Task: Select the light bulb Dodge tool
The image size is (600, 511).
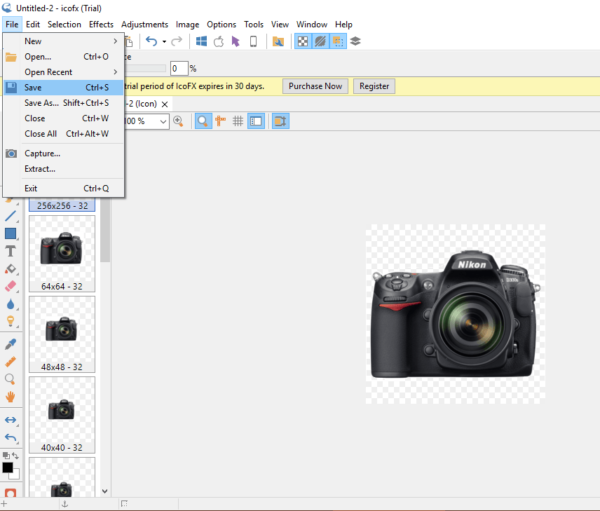Action: coord(10,321)
